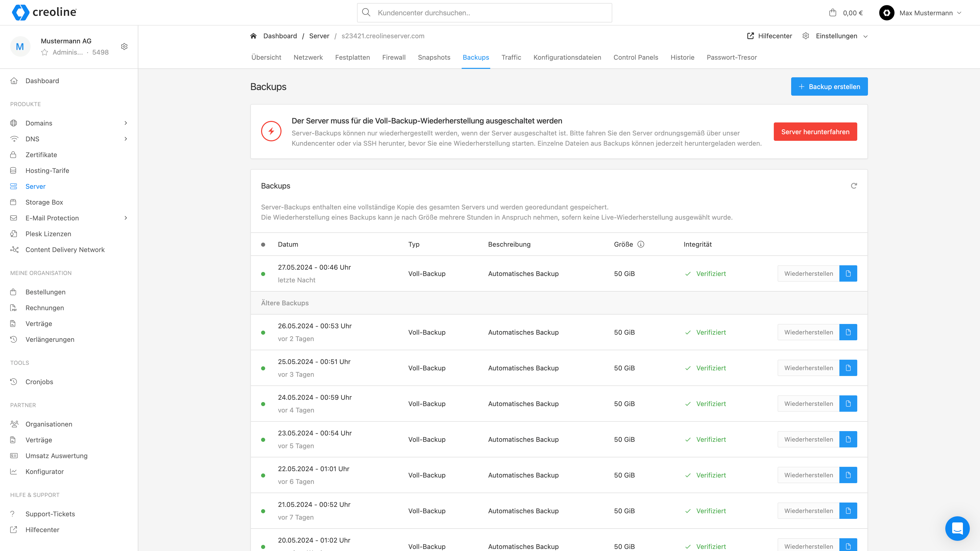The image size is (980, 551).
Task: Expand the Domains sidebar submenu
Action: coord(126,123)
